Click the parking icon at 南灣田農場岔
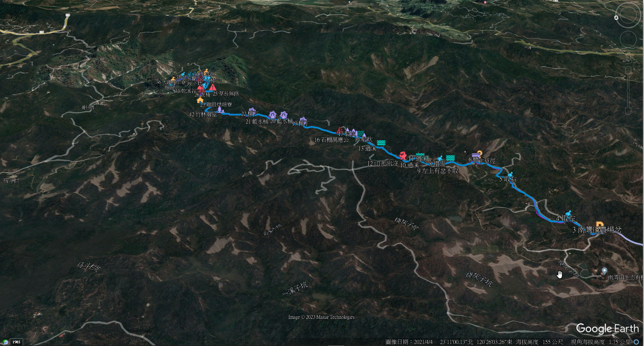Image resolution: width=644 pixels, height=346 pixels. 599,226
